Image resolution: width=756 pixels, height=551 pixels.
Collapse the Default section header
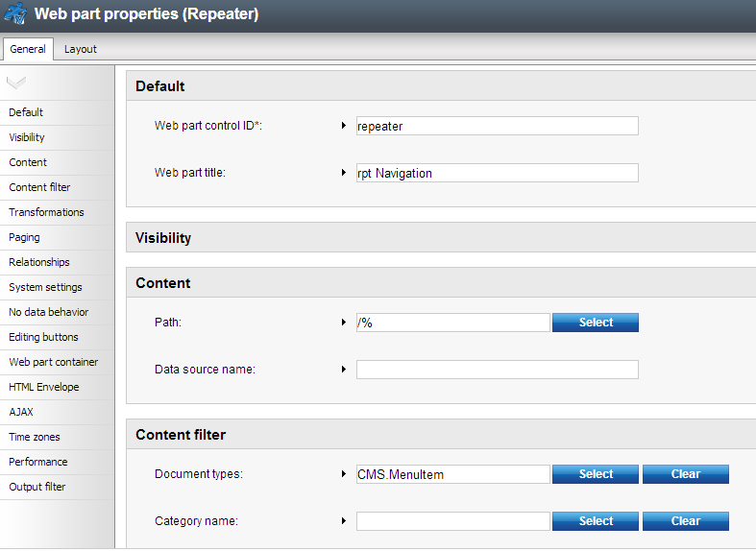tap(441, 86)
